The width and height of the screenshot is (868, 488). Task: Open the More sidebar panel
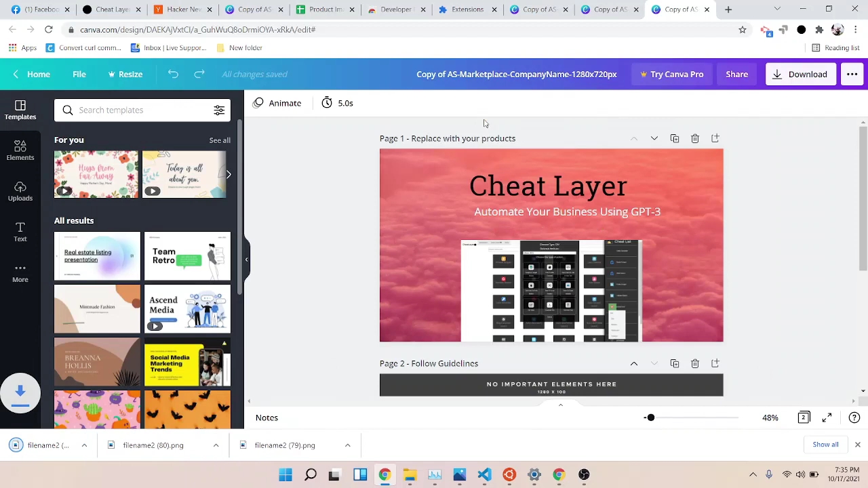tap(20, 272)
